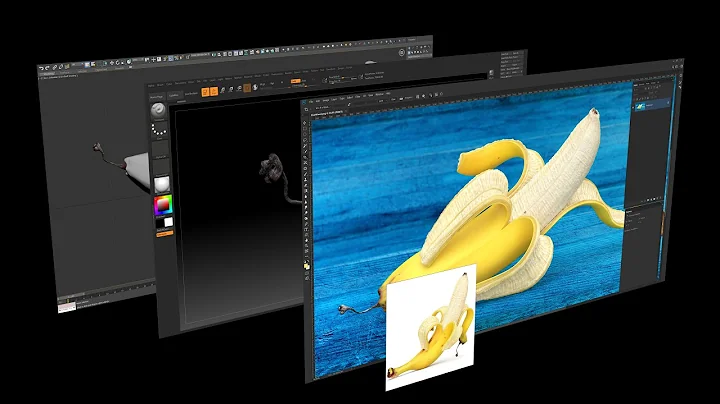Screen dimensions: 720x404
Task: Click round view navigation icon in 3ds Max
Action: coord(402,52)
